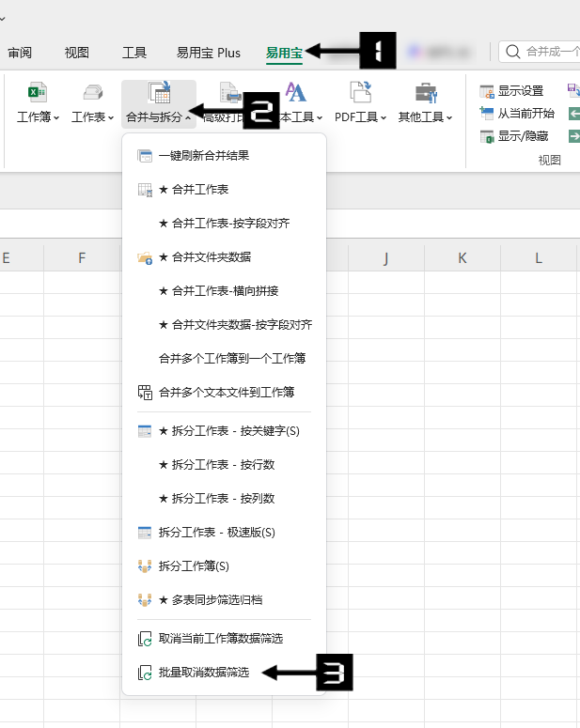
Task: Click the 显示/隐藏 icon in 视图 group
Action: pos(487,136)
